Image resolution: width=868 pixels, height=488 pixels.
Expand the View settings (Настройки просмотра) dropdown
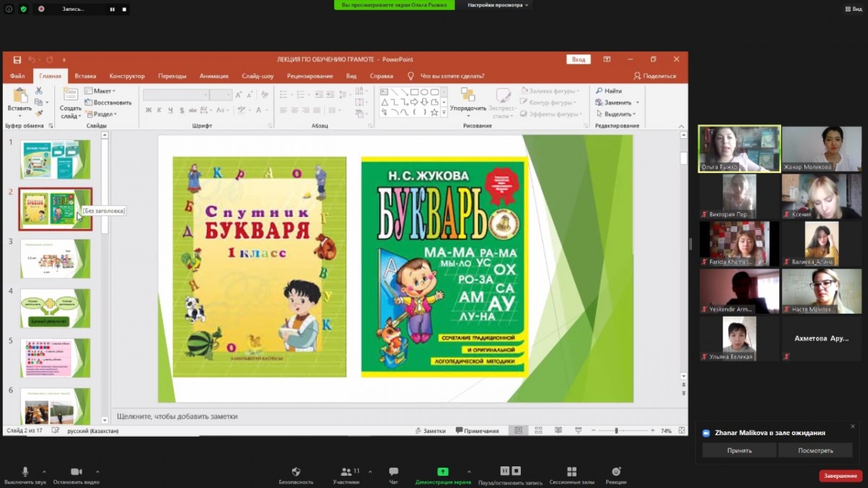498,5
